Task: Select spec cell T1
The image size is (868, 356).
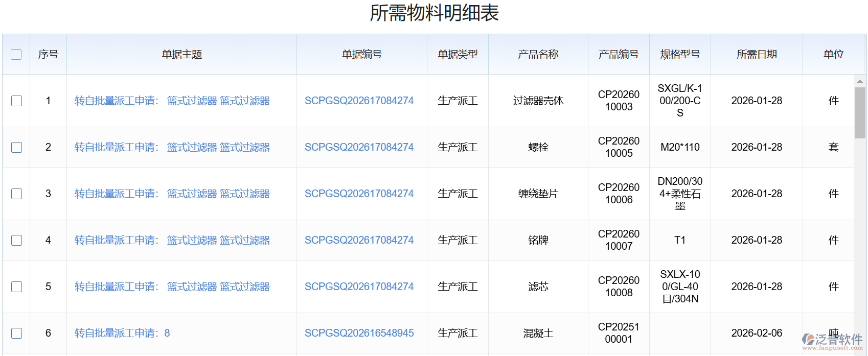Action: 680,240
